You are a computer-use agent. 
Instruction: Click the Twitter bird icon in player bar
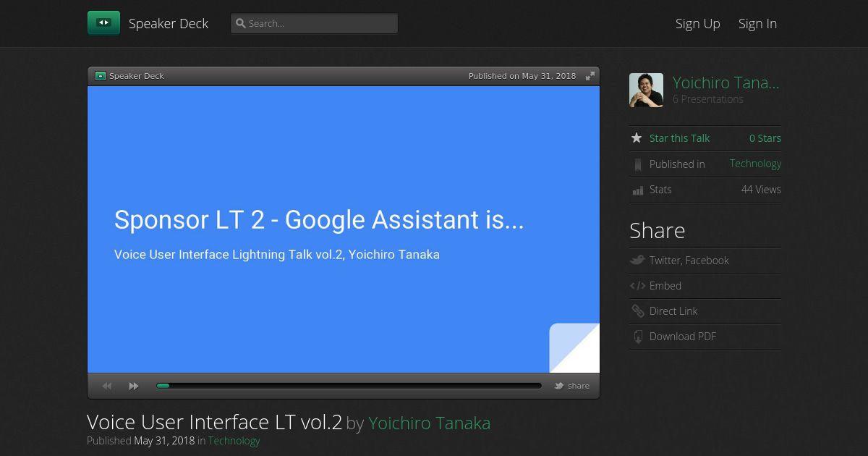[x=559, y=386]
